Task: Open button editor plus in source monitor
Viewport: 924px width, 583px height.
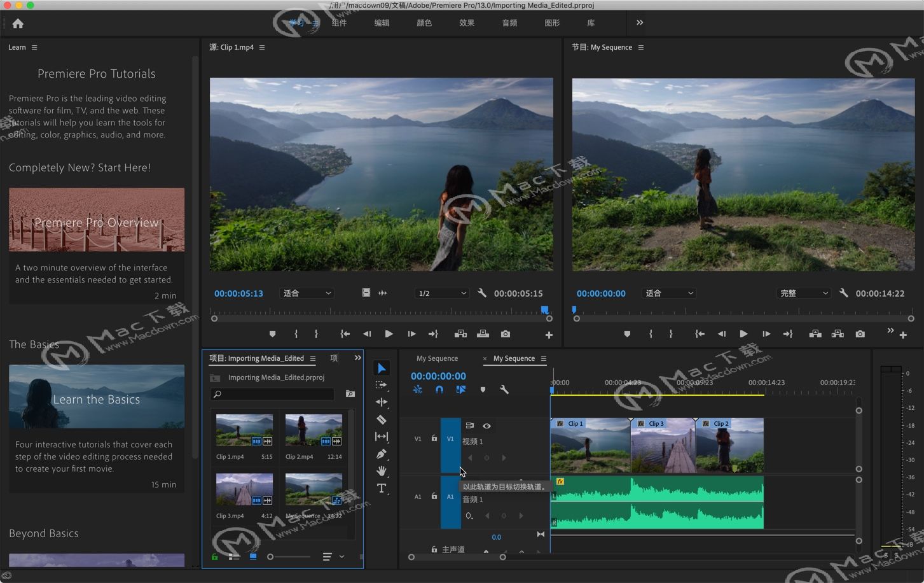Action: pos(549,335)
